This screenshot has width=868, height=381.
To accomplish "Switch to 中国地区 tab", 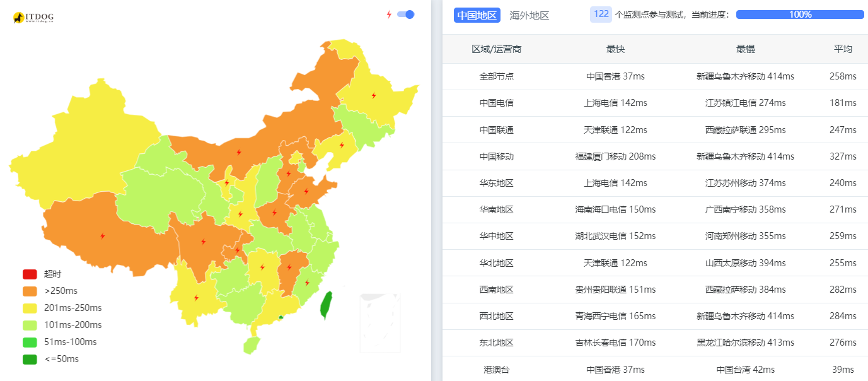I will [477, 15].
